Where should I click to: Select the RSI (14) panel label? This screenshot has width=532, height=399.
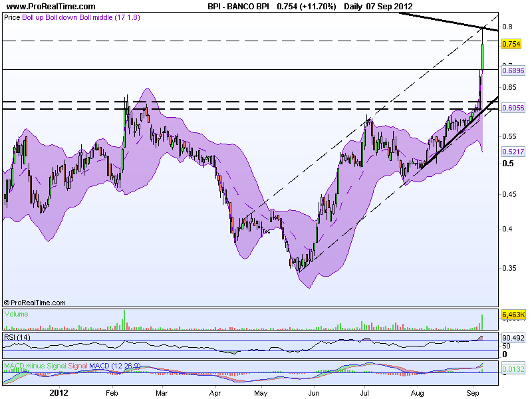point(17,337)
